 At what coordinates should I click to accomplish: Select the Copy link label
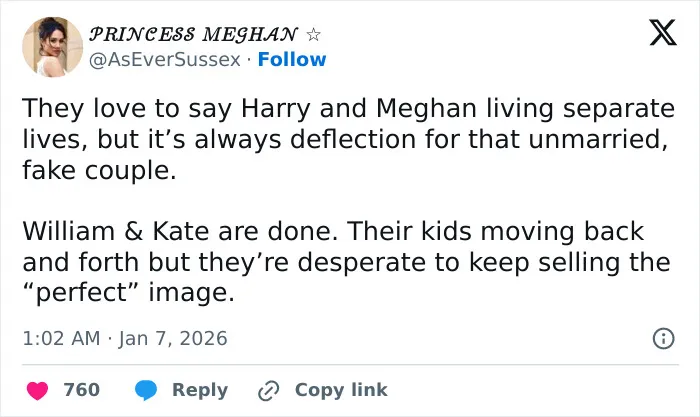coord(341,390)
